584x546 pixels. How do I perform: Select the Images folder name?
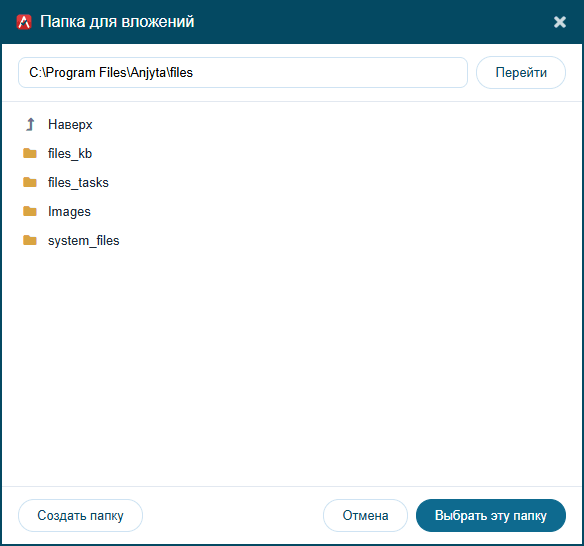point(69,212)
